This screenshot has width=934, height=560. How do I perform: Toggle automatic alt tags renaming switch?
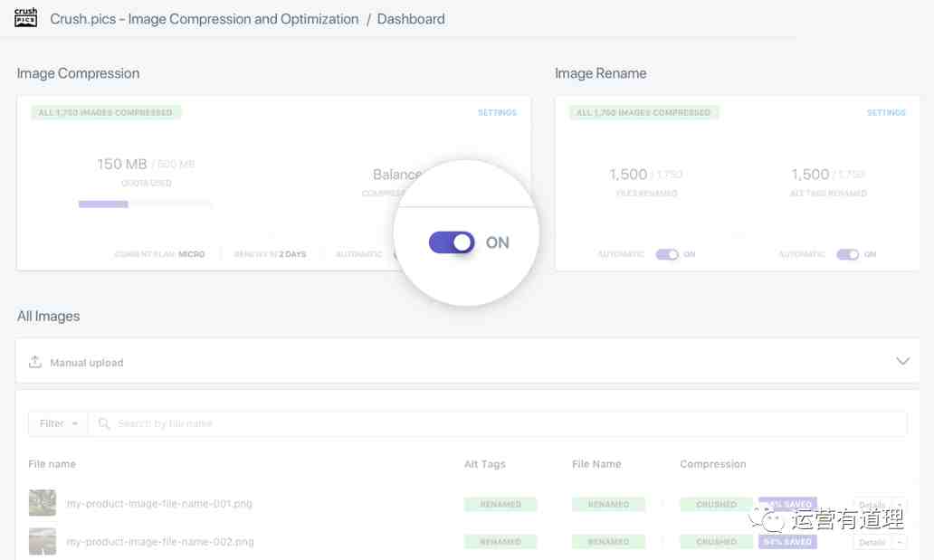tap(847, 254)
